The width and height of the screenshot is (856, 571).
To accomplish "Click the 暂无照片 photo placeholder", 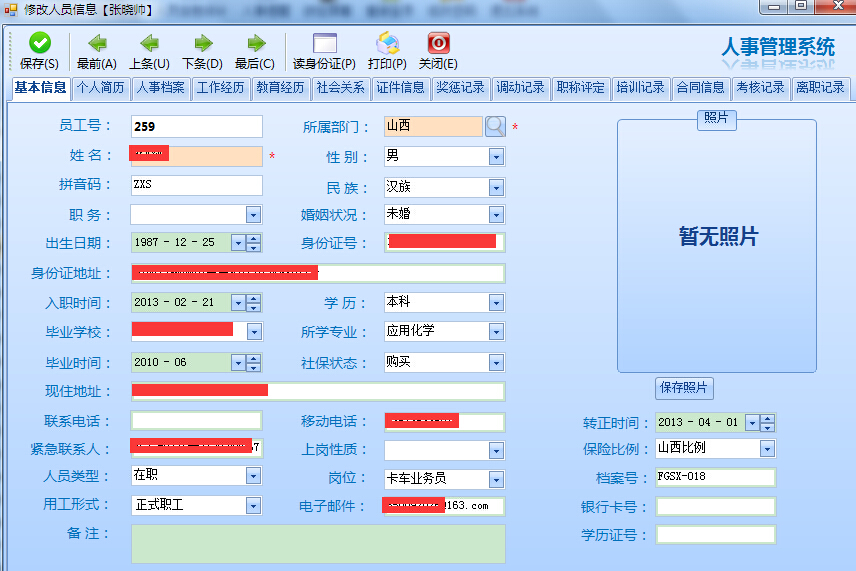I will [717, 246].
